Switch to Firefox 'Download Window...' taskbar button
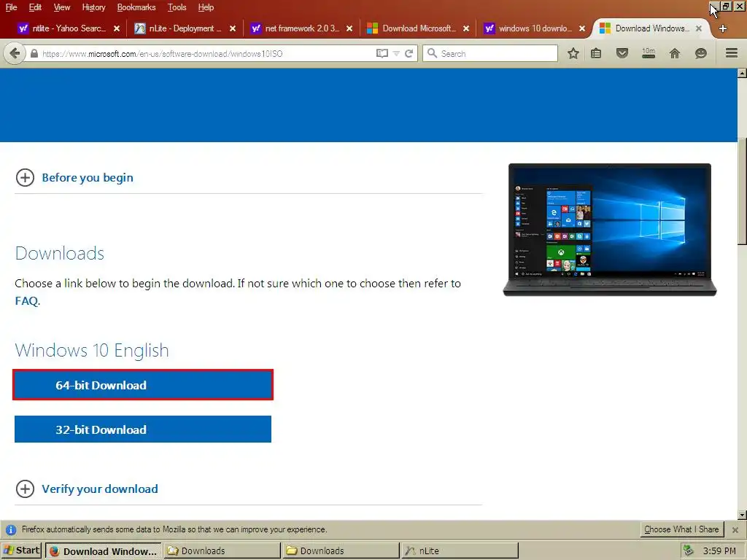Screen dimensions: 747x560 [104, 551]
